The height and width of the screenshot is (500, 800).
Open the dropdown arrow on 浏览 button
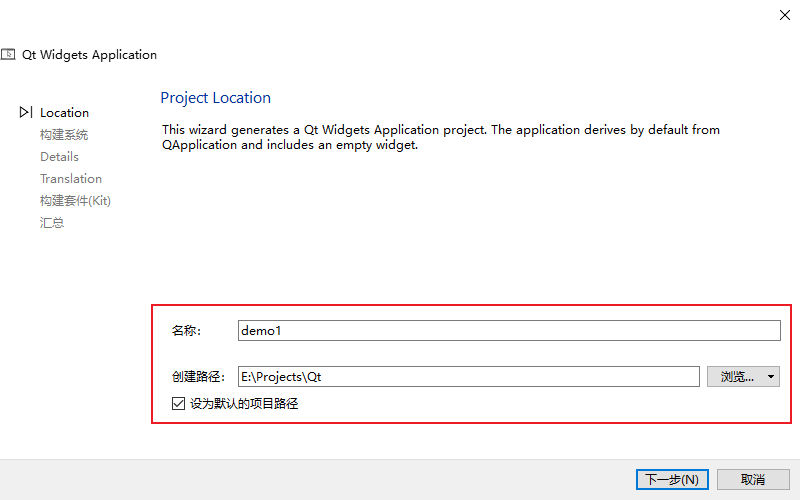[x=771, y=377]
